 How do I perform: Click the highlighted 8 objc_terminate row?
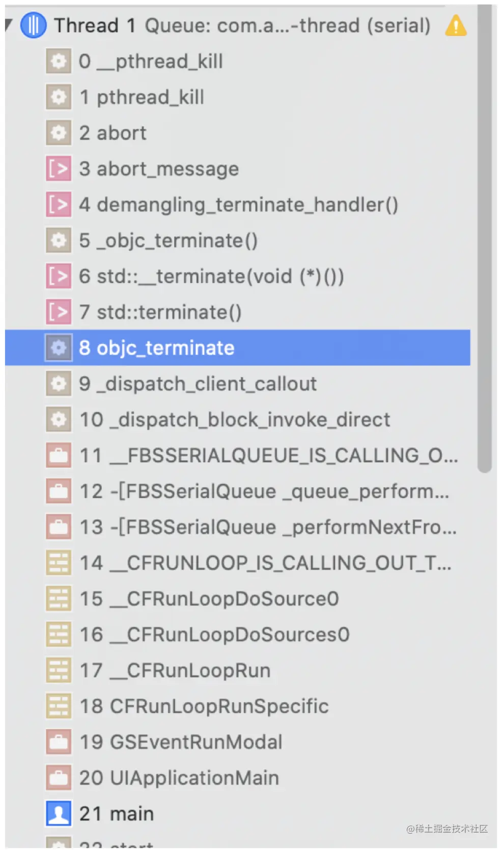237,348
